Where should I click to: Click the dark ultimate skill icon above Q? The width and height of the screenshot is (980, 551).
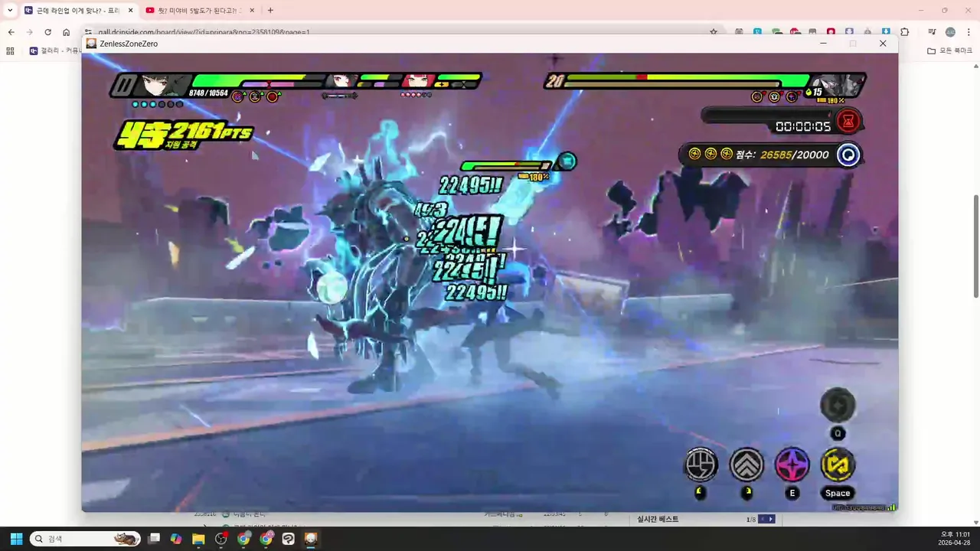pyautogui.click(x=838, y=405)
